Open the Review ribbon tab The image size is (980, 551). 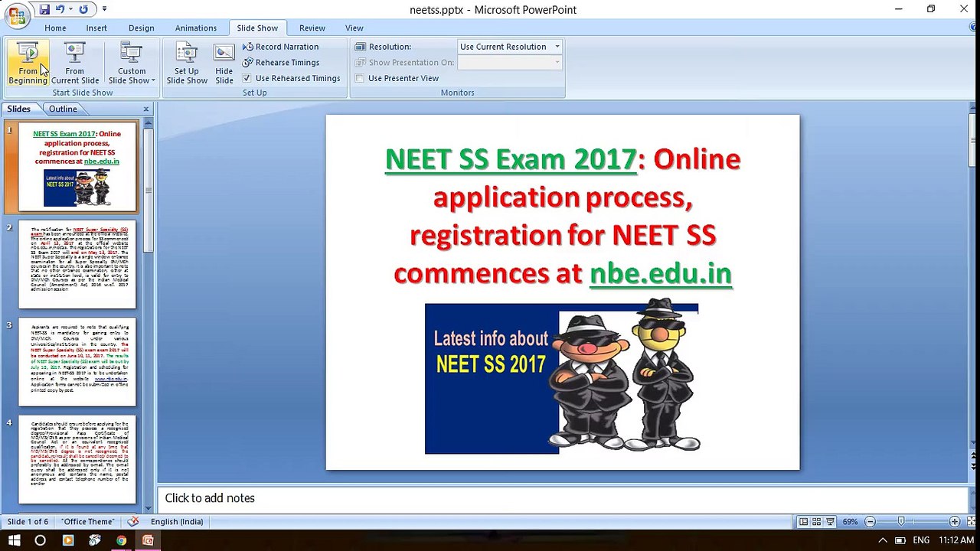coord(312,28)
